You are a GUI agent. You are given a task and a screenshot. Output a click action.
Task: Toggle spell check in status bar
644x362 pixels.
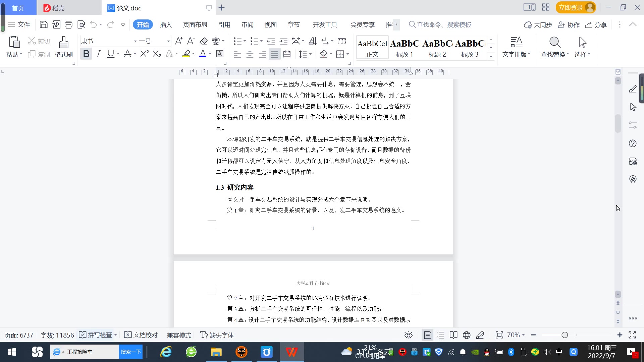[x=95, y=335]
